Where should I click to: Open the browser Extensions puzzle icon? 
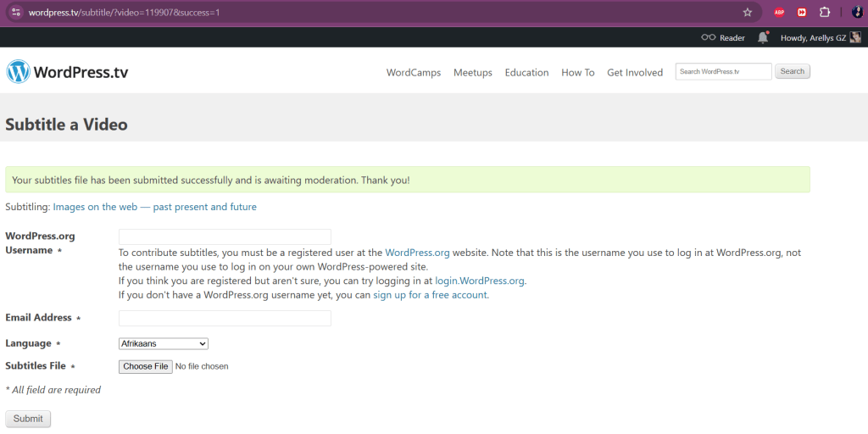pos(825,12)
